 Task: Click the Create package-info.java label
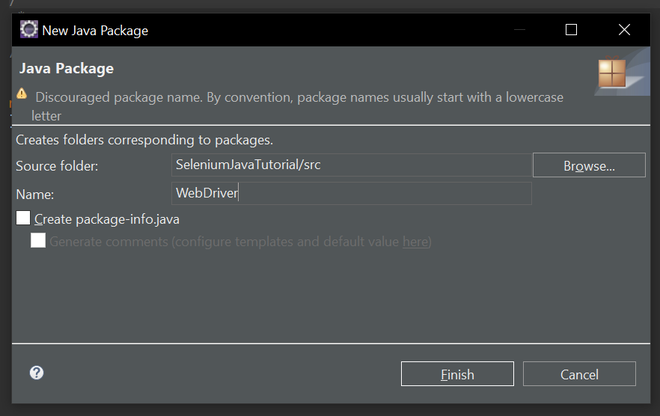106,218
